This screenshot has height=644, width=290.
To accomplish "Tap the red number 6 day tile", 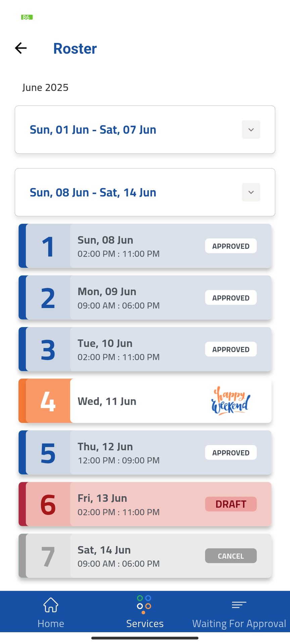I will click(48, 504).
